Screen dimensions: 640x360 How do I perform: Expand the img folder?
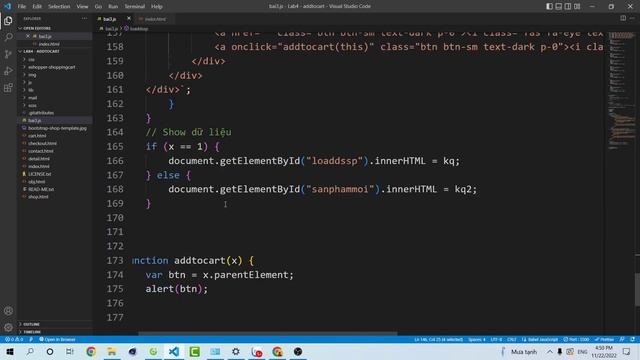(x=32, y=75)
